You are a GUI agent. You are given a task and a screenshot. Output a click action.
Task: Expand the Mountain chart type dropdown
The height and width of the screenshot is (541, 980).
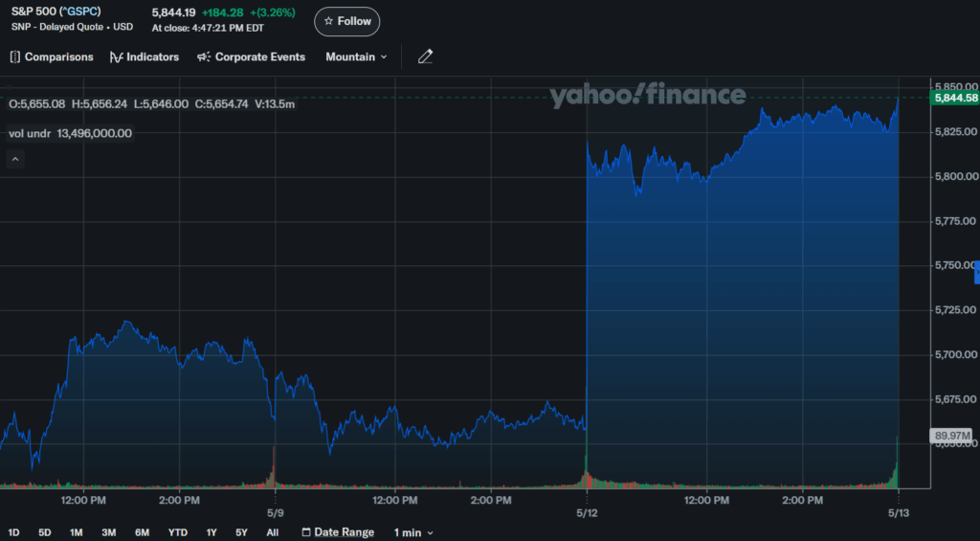pos(356,56)
